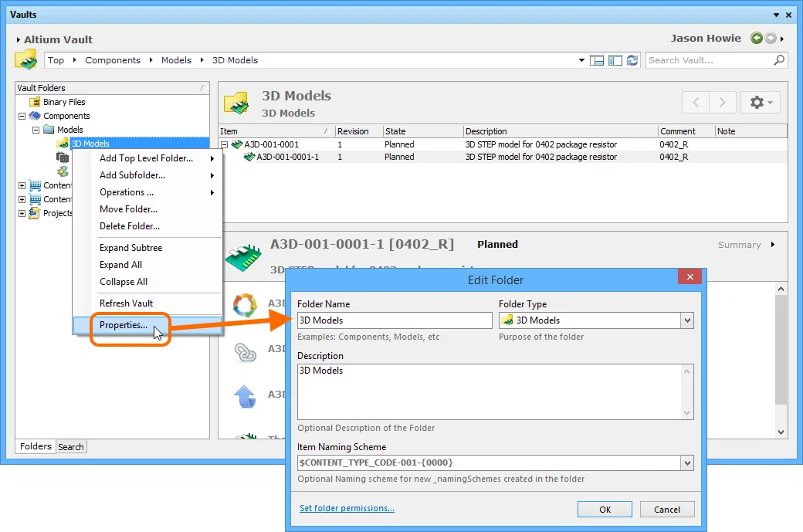Viewport: 803px width, 532px height.
Task: Sort by the Description column header
Action: pyautogui.click(x=561, y=131)
